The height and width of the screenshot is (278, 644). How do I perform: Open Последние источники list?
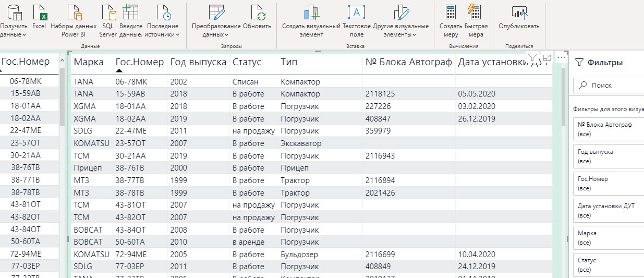[x=163, y=20]
